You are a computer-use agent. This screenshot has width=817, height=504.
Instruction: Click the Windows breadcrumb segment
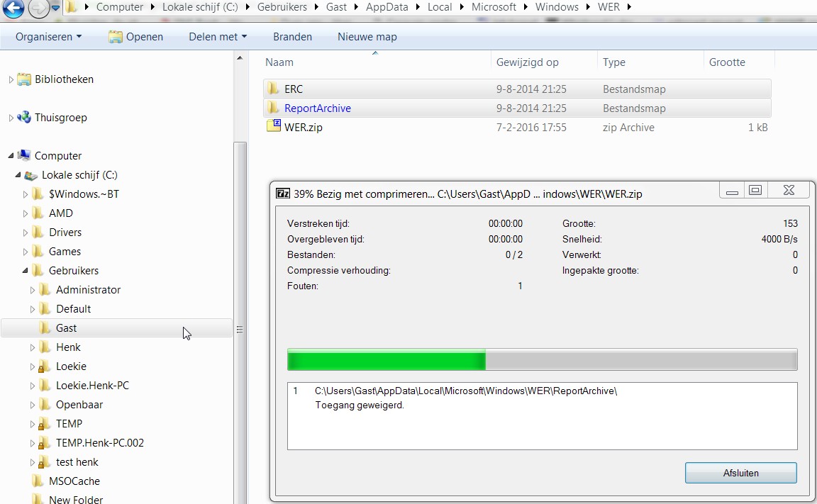tap(557, 7)
